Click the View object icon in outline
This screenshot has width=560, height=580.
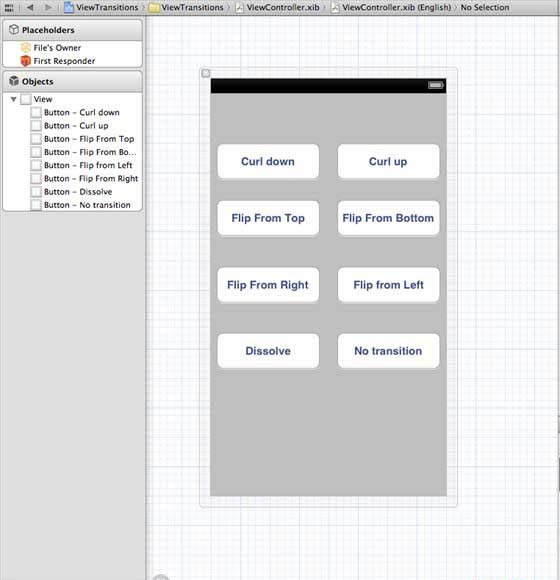tap(26, 99)
